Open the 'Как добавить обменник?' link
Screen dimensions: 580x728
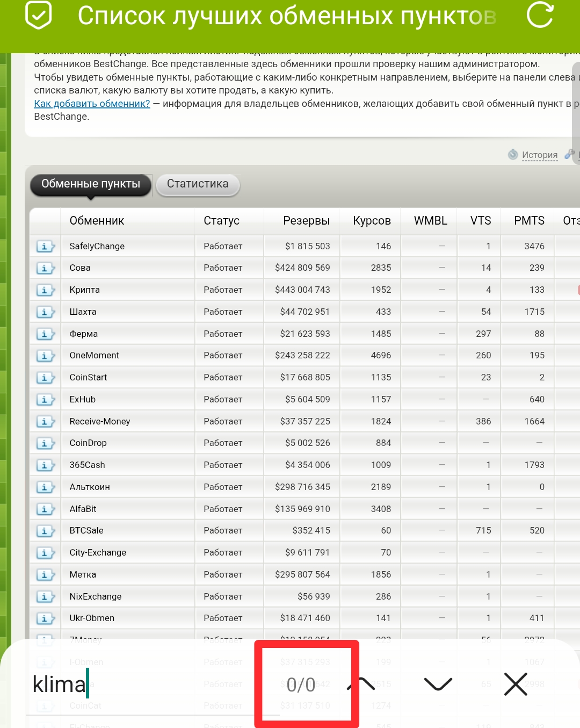[92, 104]
